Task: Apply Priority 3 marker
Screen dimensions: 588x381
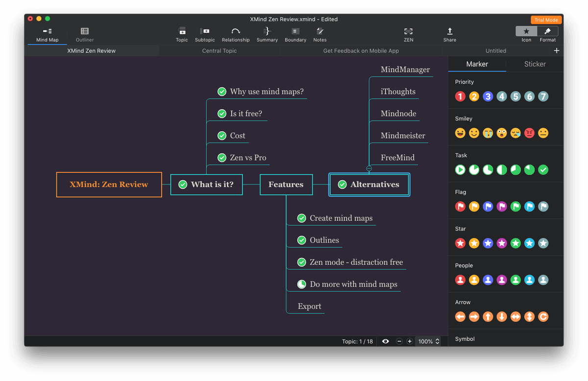Action: tap(488, 96)
